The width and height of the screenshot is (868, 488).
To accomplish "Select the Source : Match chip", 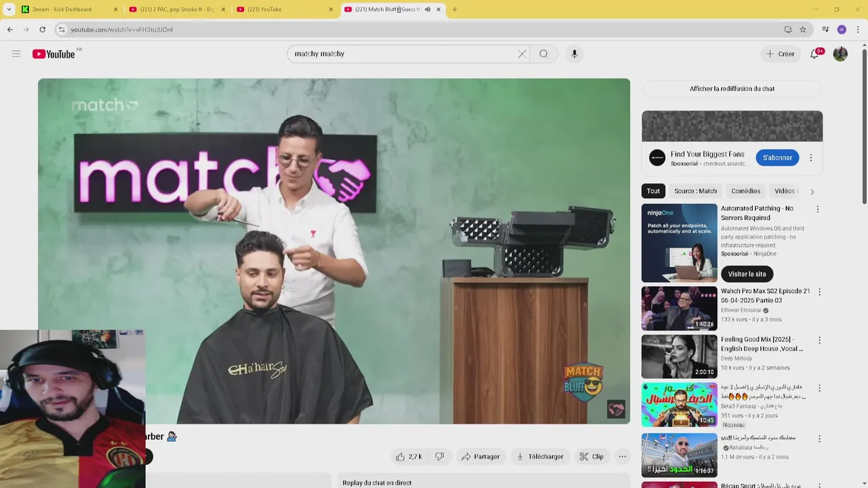I will point(695,191).
